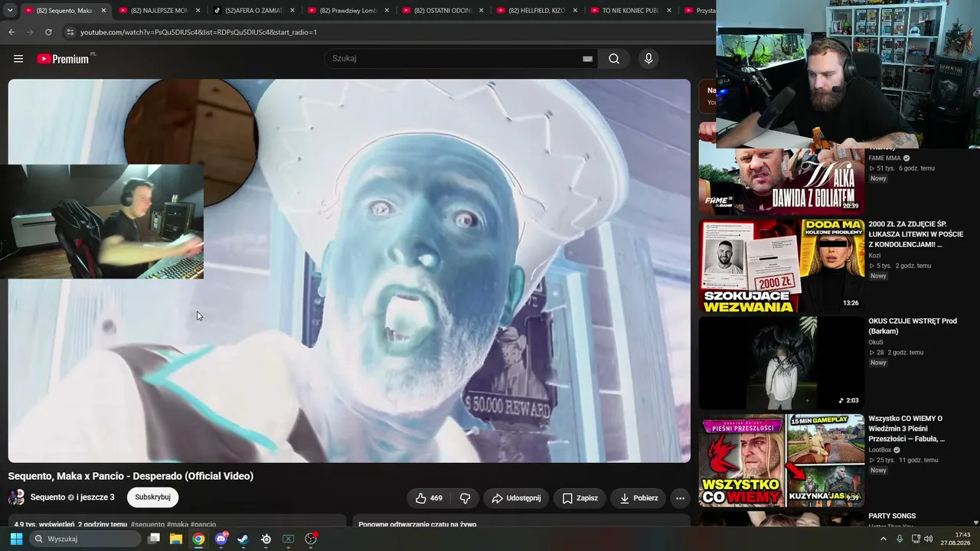This screenshot has height=551, width=980.
Task: Start voice search with the microphone
Action: (648, 59)
